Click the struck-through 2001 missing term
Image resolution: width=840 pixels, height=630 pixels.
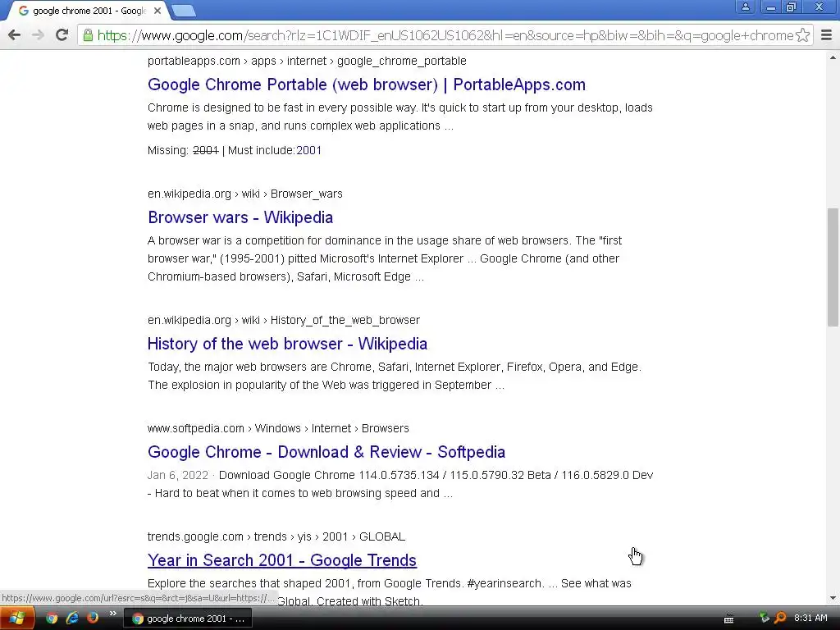click(x=206, y=151)
